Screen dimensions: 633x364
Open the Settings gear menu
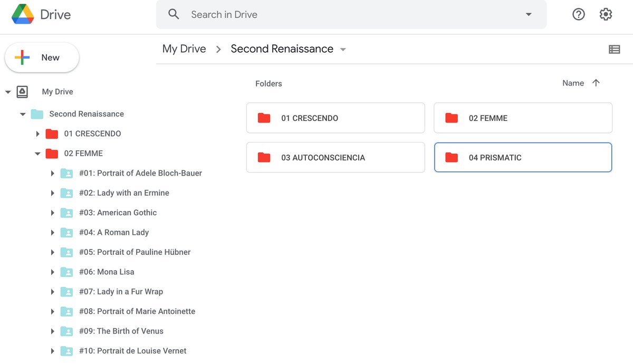pyautogui.click(x=606, y=14)
